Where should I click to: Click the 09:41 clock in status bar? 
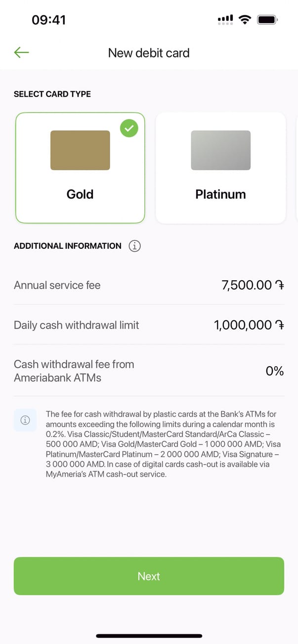[48, 20]
